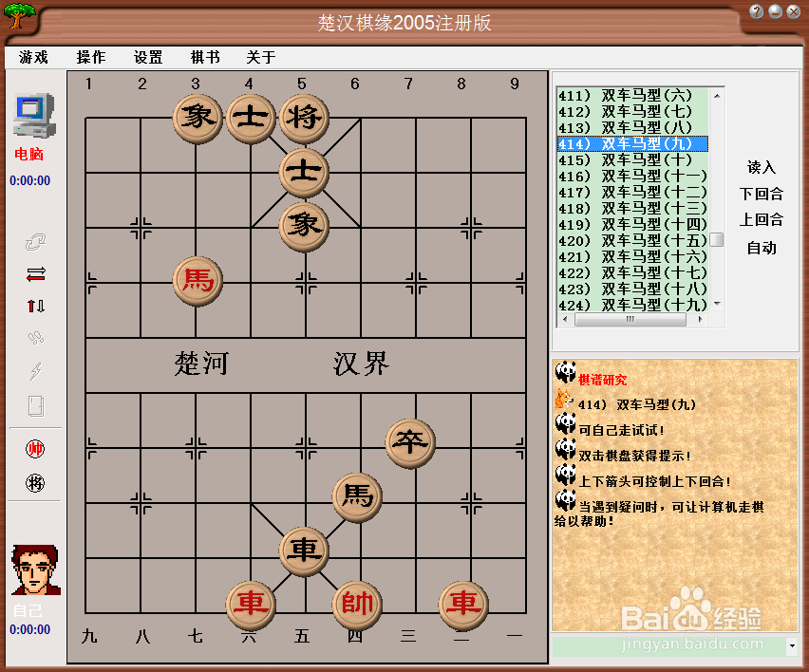Click the 自己 player label
The image size is (809, 672).
[28, 610]
